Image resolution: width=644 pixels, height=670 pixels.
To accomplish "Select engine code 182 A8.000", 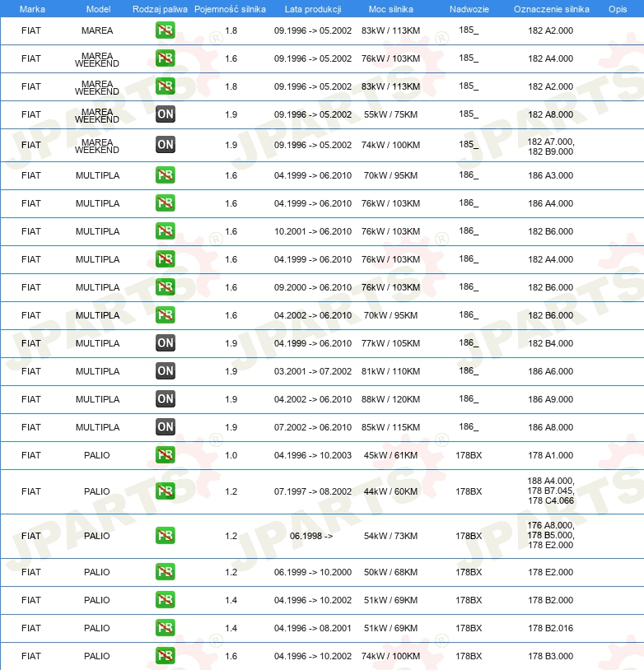I will [550, 114].
